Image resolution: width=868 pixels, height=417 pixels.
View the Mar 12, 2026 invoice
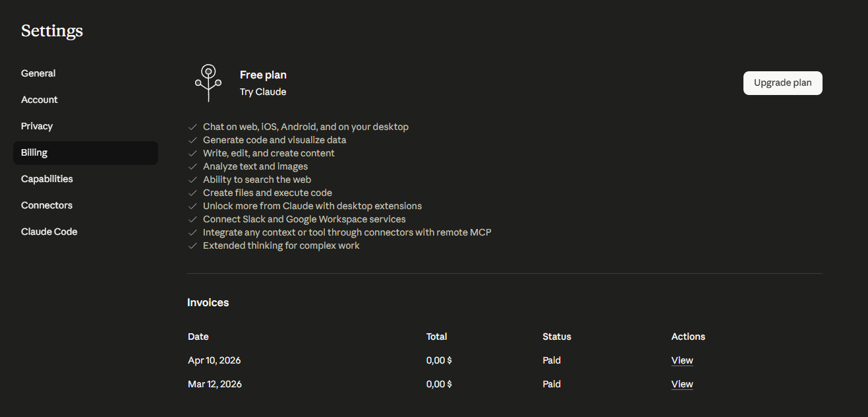tap(682, 384)
